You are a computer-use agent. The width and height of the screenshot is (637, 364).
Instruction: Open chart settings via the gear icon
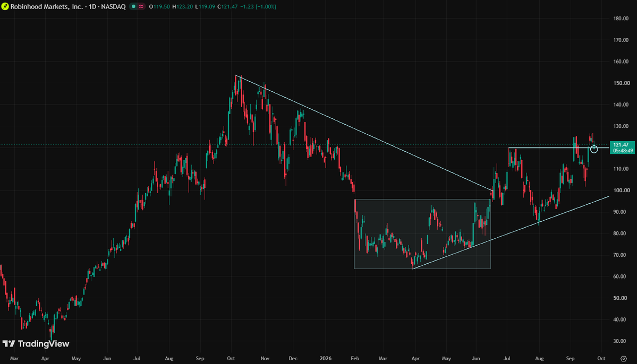click(x=624, y=359)
